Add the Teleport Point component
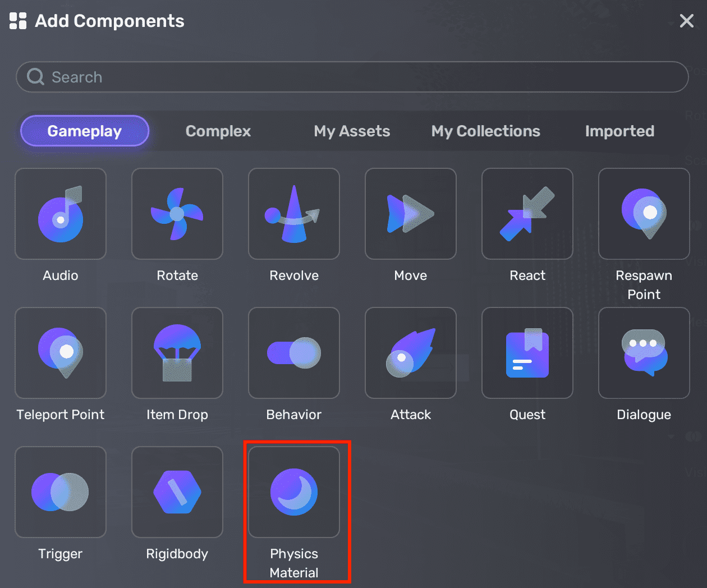The image size is (707, 588). point(61,352)
